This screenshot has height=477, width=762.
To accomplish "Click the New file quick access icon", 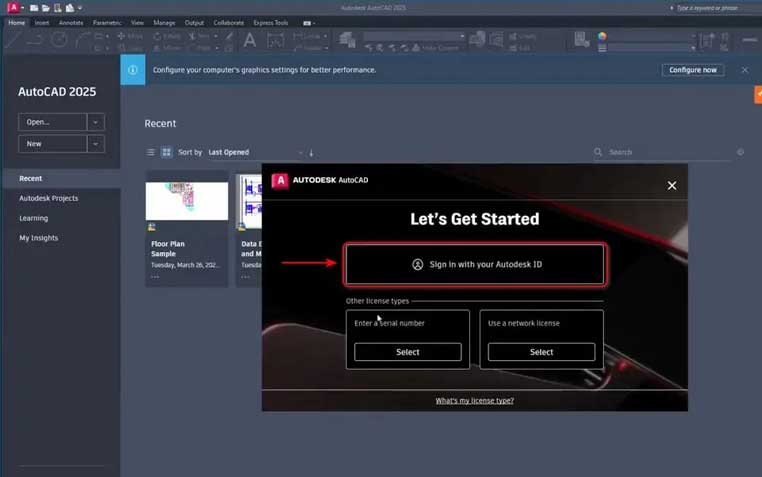I will [x=34, y=8].
